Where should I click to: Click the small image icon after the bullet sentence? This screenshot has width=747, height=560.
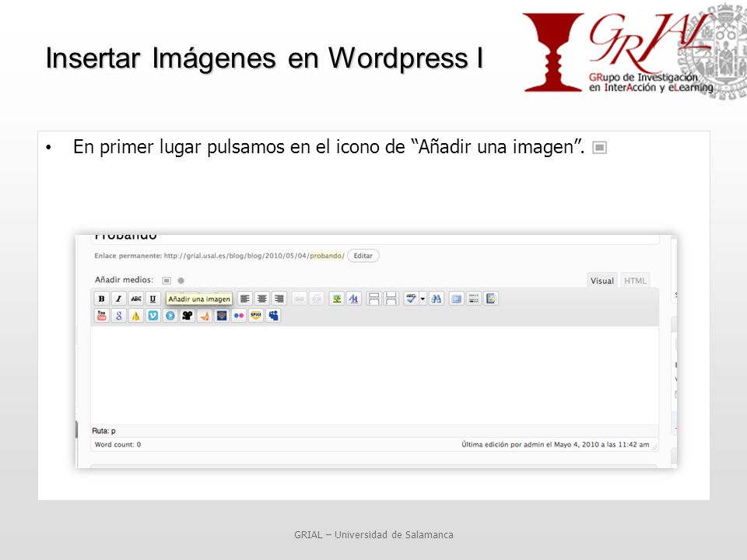599,148
